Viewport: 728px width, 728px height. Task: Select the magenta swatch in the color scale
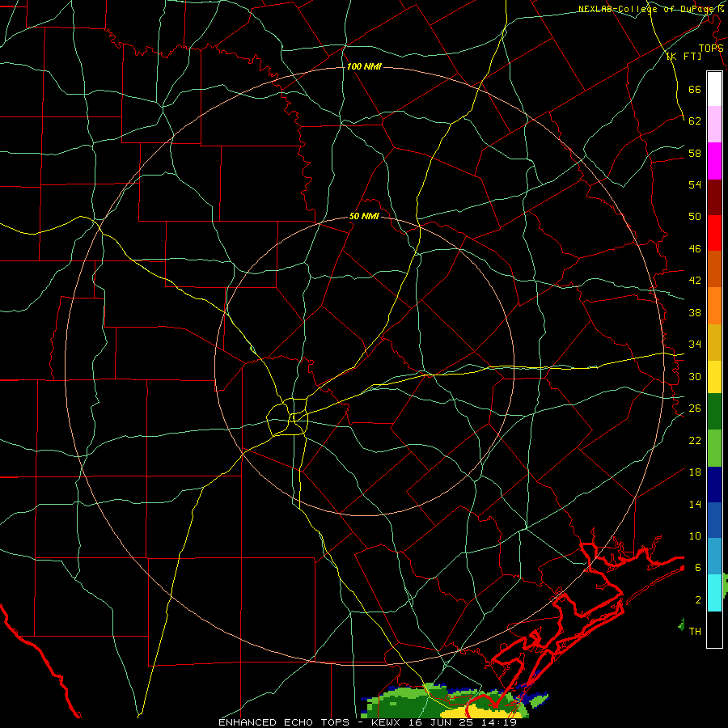(x=714, y=161)
